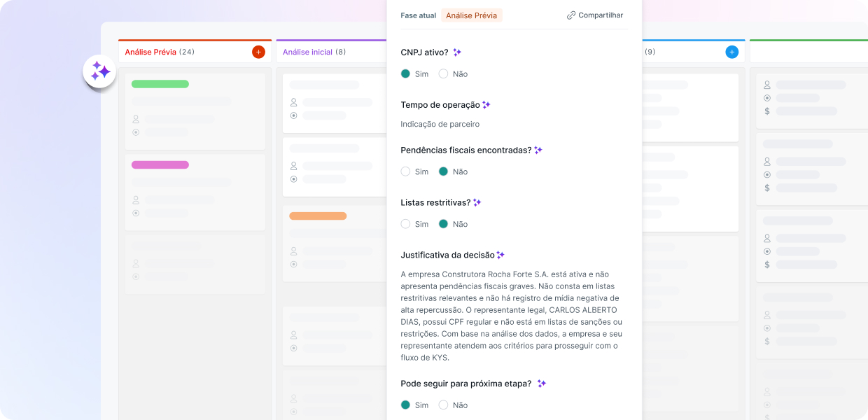Add card to Análise Prévia column
The image size is (868, 420).
(x=258, y=52)
